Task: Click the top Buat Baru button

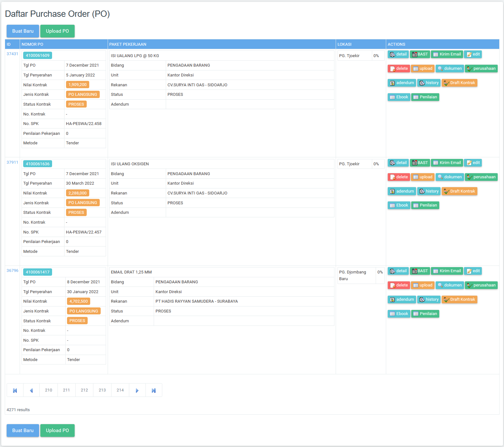Action: click(23, 31)
